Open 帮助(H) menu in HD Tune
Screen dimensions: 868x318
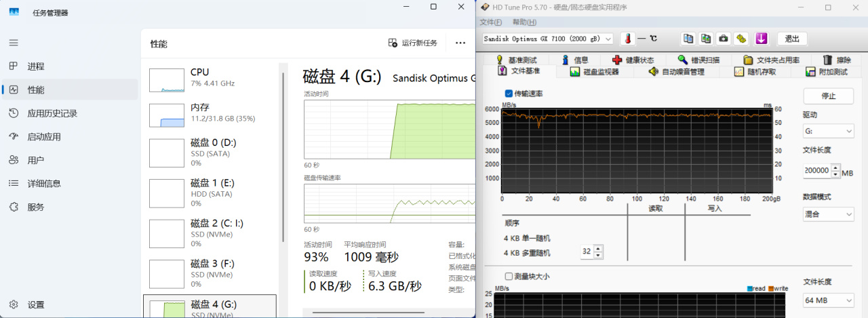(524, 22)
